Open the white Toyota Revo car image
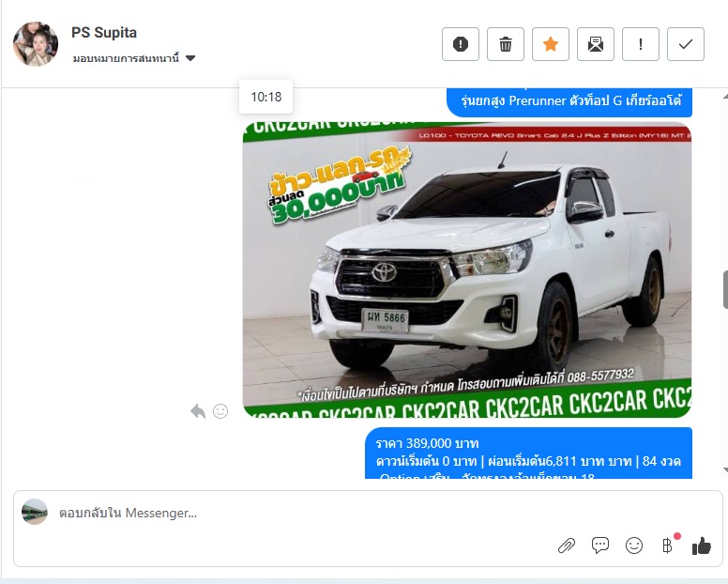This screenshot has height=584, width=728. point(467,269)
